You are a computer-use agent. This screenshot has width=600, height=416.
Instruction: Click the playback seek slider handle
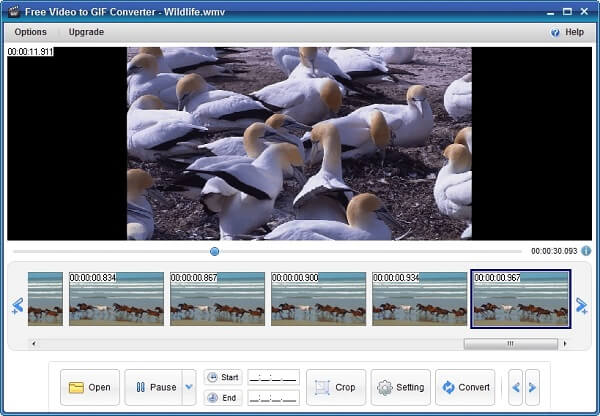pos(214,252)
